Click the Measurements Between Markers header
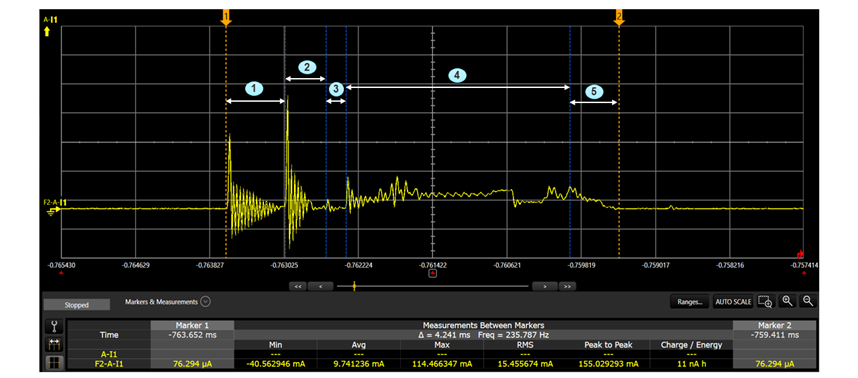 [483, 325]
